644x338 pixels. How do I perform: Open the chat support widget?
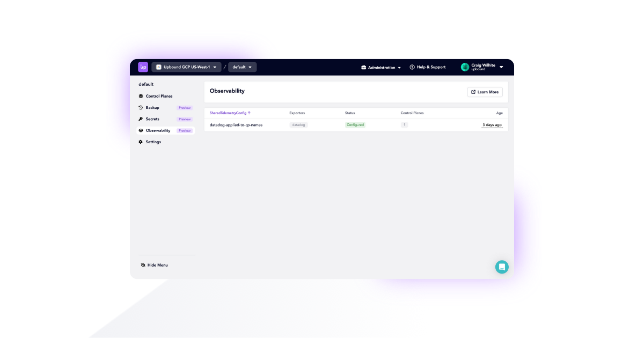point(502,267)
